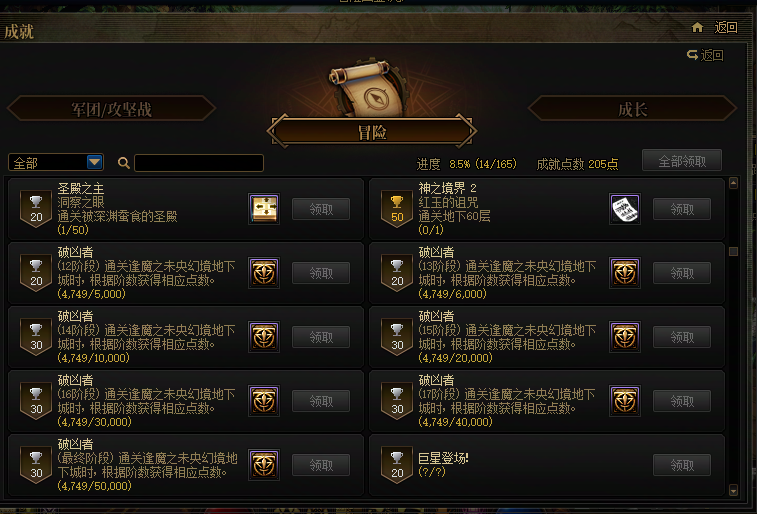Click the 神之境界 2 gold trophy badge
The image size is (757, 514).
pyautogui.click(x=397, y=208)
